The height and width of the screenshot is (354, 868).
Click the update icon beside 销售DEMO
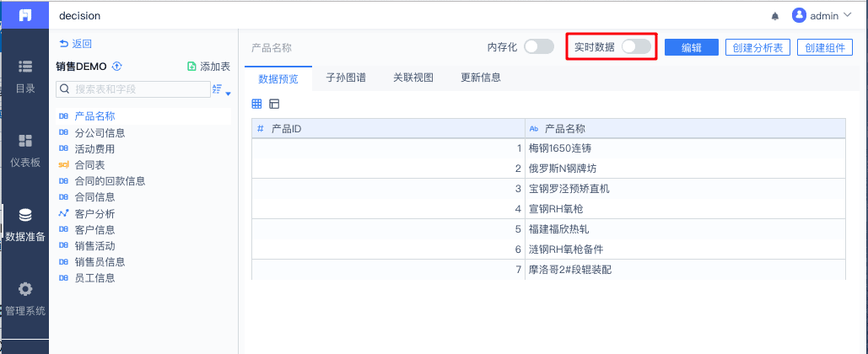(x=117, y=67)
